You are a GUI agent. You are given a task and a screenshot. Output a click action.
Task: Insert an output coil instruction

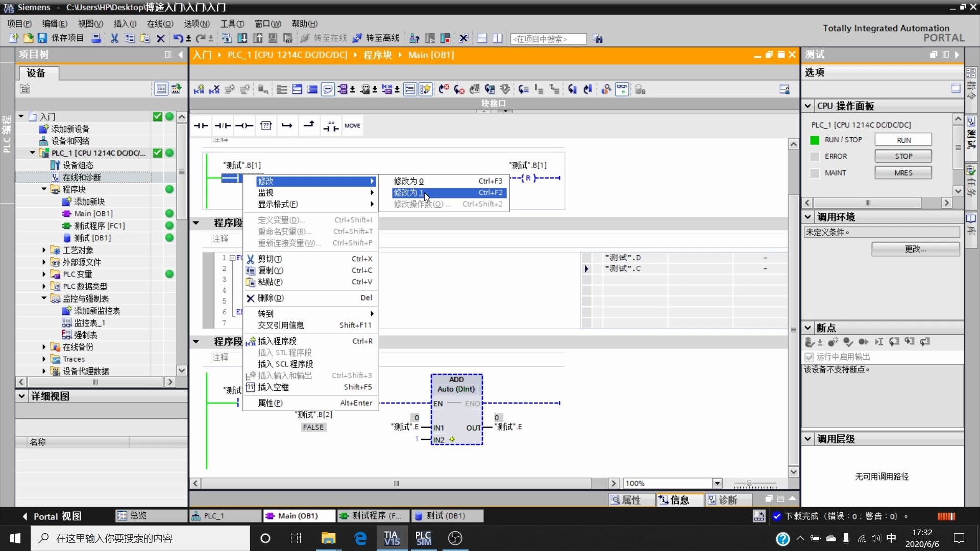[x=244, y=126]
